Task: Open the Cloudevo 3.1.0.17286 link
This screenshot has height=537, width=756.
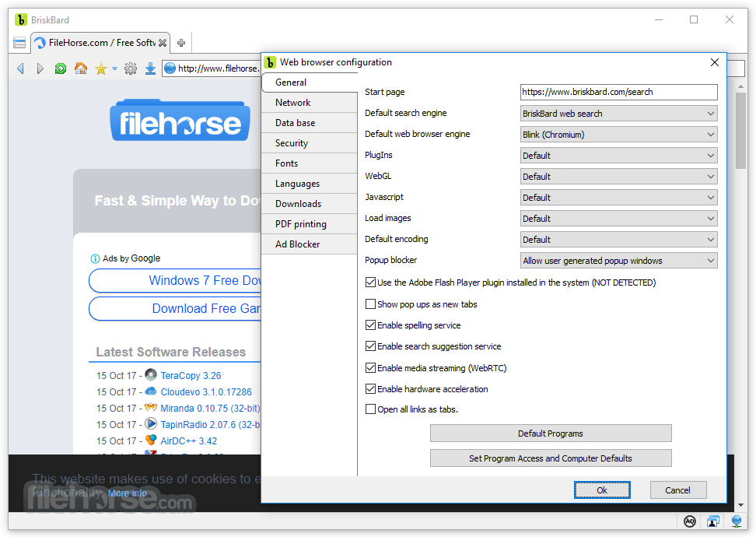Action: click(x=206, y=391)
